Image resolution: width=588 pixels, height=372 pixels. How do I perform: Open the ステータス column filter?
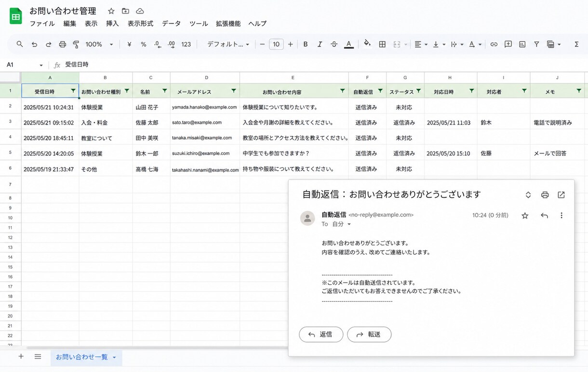pyautogui.click(x=418, y=91)
